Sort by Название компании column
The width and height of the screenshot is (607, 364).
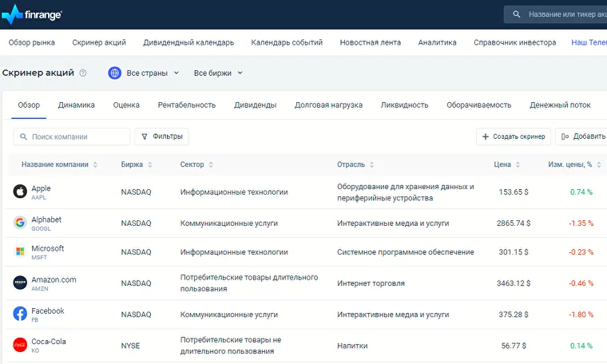point(59,164)
